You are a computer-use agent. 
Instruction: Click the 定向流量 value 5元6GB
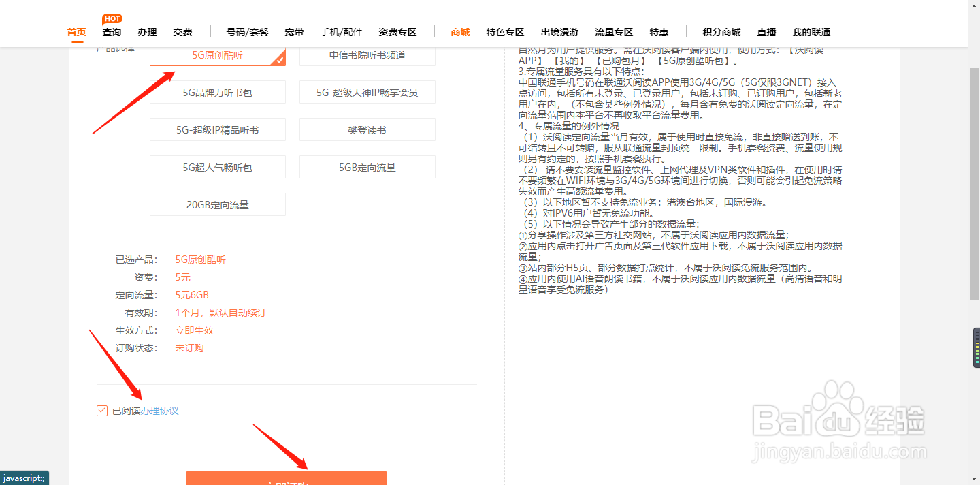click(192, 295)
